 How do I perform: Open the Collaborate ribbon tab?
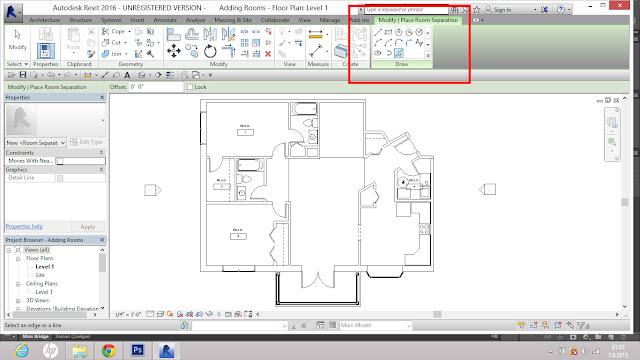tap(275, 20)
